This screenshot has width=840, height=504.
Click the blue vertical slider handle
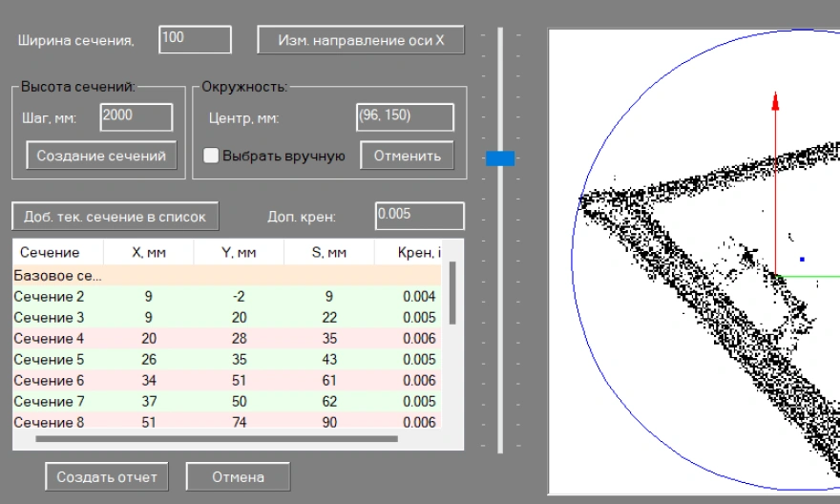click(500, 158)
